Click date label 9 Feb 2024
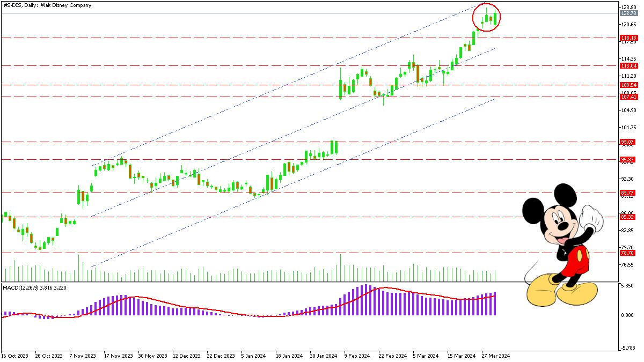Screen dimensions: 644x362 (x=357, y=356)
